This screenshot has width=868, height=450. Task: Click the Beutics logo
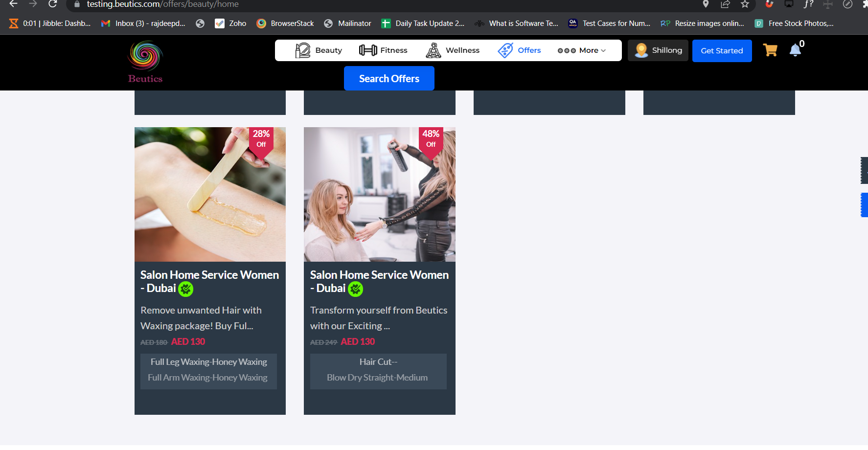tap(145, 62)
